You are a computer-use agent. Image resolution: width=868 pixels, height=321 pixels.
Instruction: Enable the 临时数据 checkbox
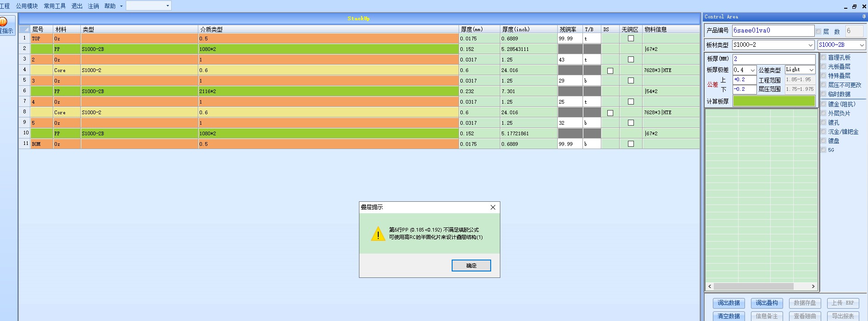tap(823, 94)
